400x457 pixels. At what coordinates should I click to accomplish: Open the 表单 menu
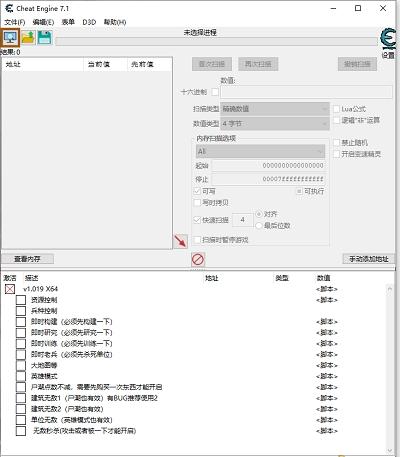pos(68,22)
